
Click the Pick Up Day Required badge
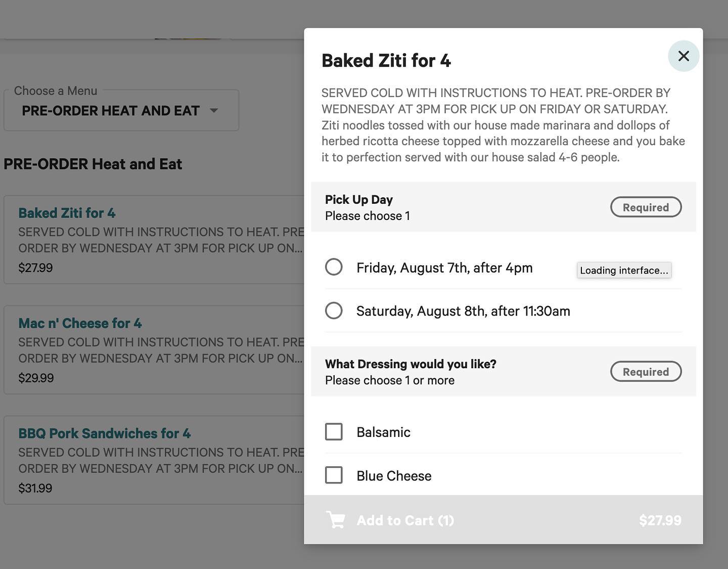click(x=646, y=207)
